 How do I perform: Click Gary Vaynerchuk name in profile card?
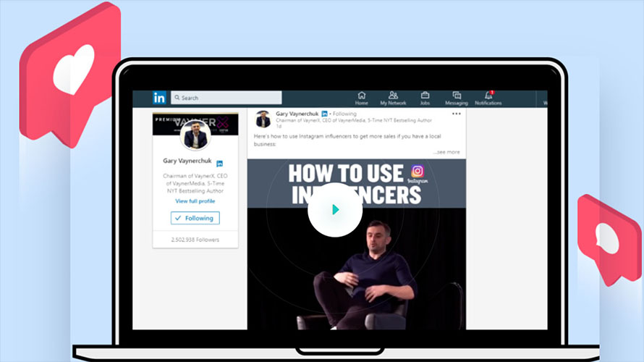187,161
